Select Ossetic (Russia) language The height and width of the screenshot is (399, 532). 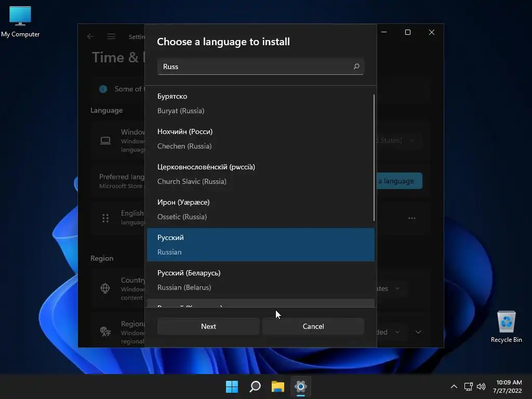[261, 209]
